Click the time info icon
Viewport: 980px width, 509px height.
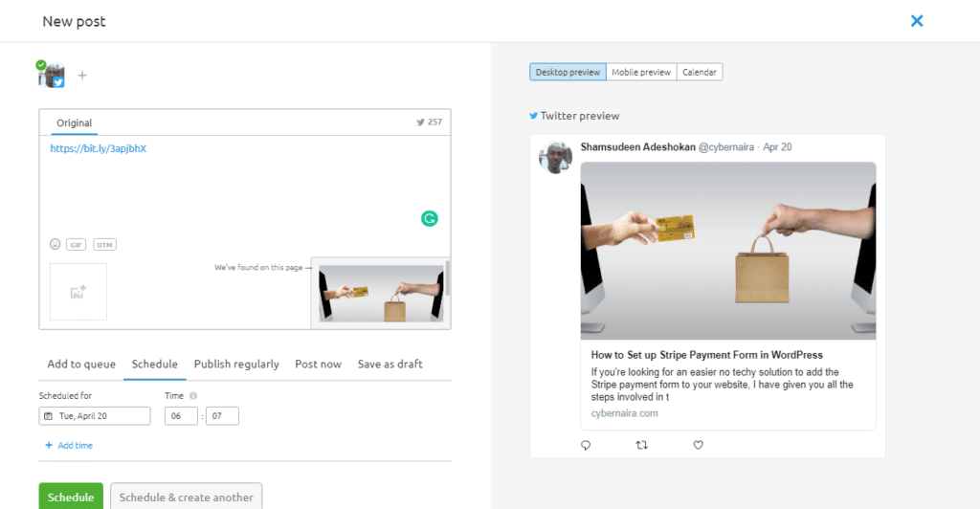click(x=193, y=395)
